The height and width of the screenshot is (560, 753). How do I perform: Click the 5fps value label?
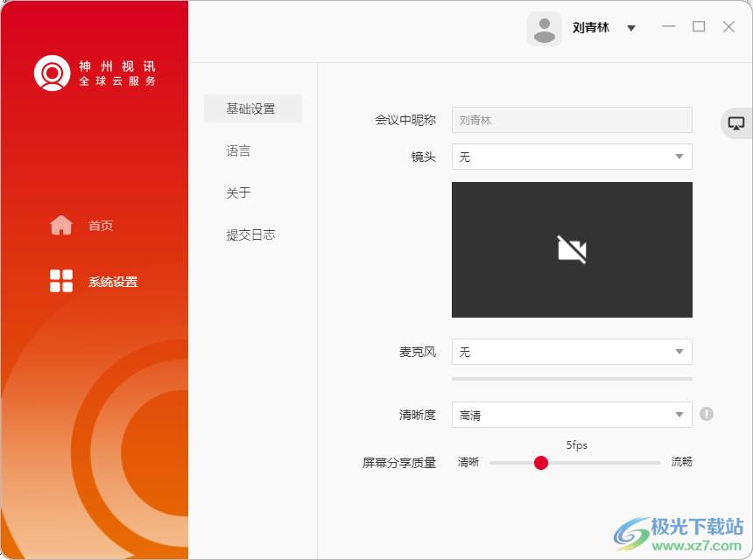pos(576,445)
